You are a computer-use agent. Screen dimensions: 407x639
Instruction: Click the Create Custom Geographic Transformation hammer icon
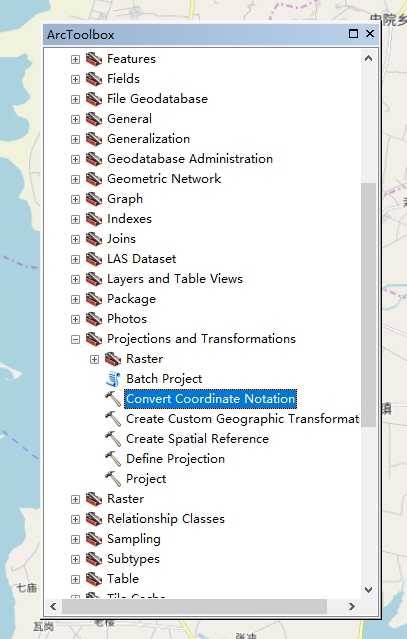pos(113,419)
